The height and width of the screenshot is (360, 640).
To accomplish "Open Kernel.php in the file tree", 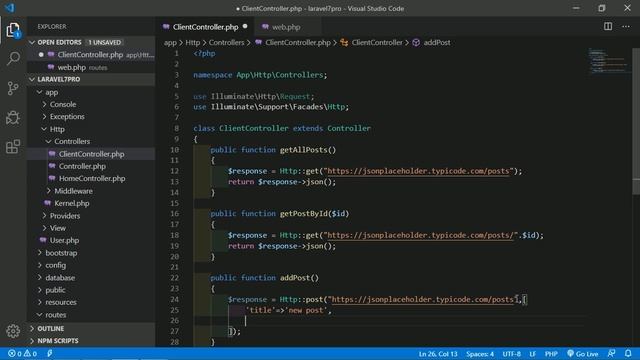I will pos(91,203).
